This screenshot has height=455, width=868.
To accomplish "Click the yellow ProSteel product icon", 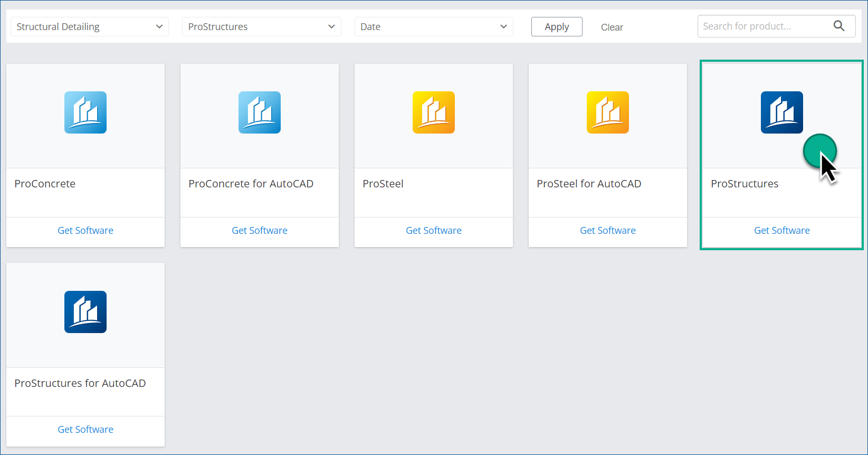I will (434, 112).
